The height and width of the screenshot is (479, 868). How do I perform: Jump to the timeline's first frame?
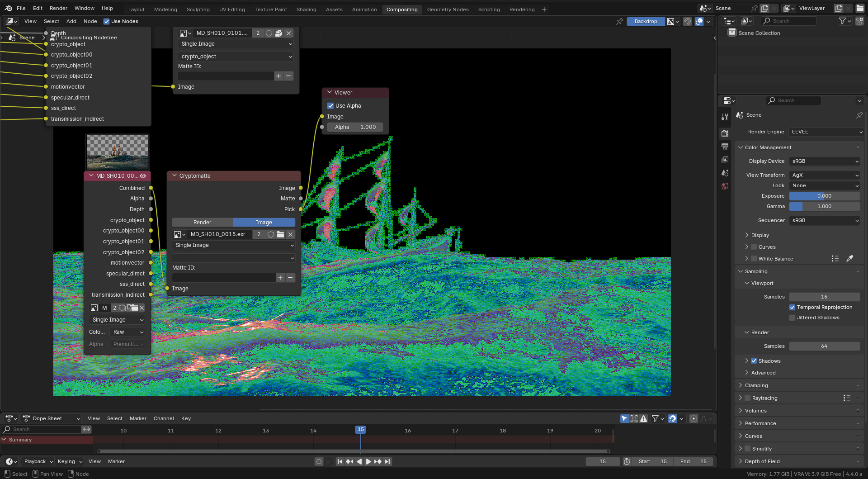tap(340, 462)
